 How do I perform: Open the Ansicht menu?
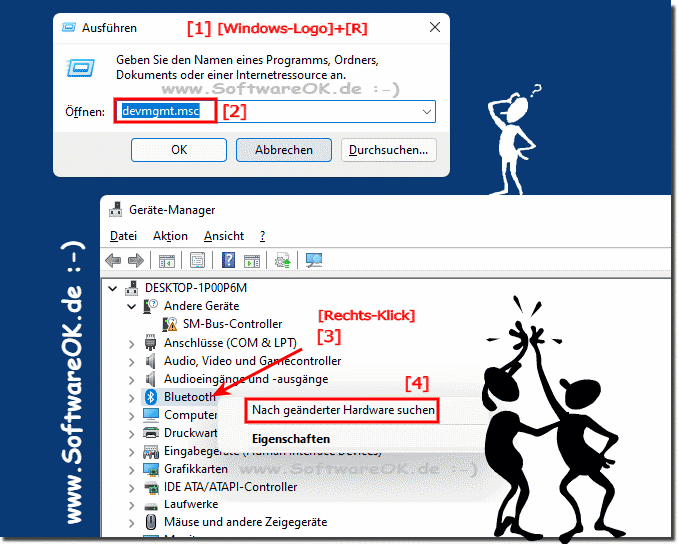[224, 236]
